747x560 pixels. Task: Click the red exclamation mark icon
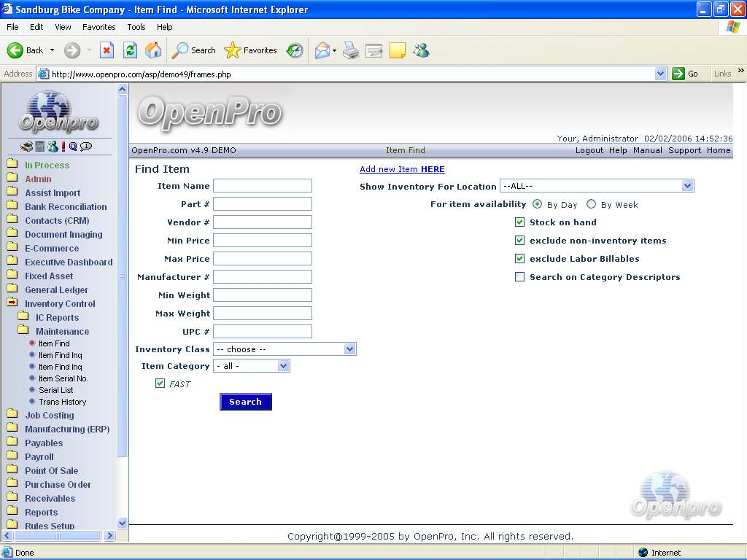[63, 147]
